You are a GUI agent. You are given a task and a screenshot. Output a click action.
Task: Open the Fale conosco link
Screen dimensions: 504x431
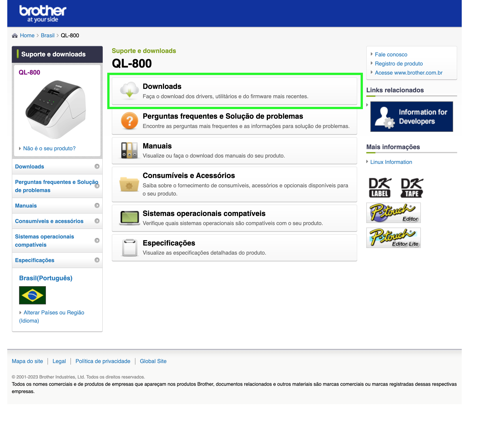tap(391, 55)
